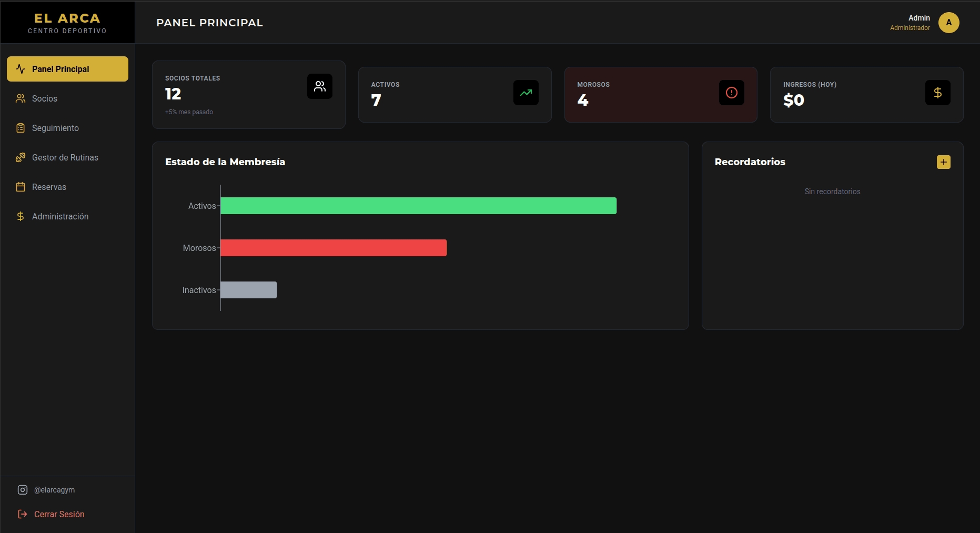Select Panel Principal in the sidebar
The image size is (980, 533).
coord(67,69)
